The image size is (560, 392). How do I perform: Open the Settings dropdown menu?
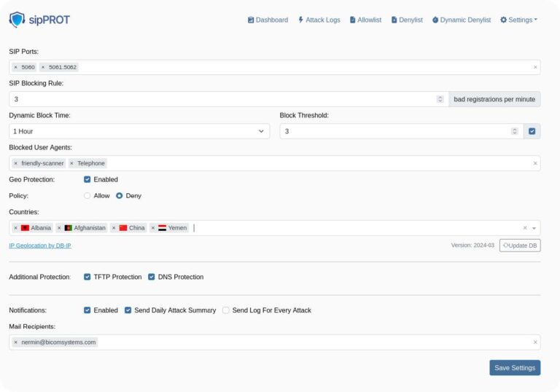(518, 20)
